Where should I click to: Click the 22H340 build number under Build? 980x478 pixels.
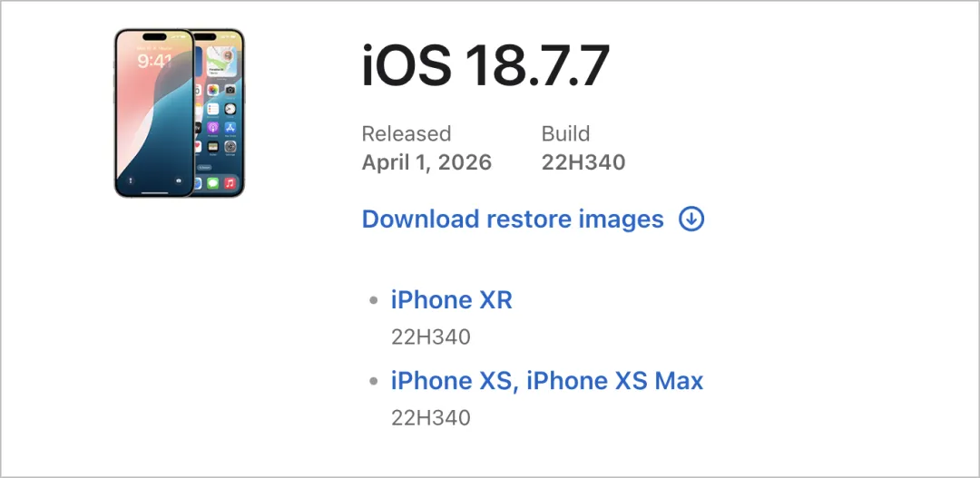tap(583, 162)
